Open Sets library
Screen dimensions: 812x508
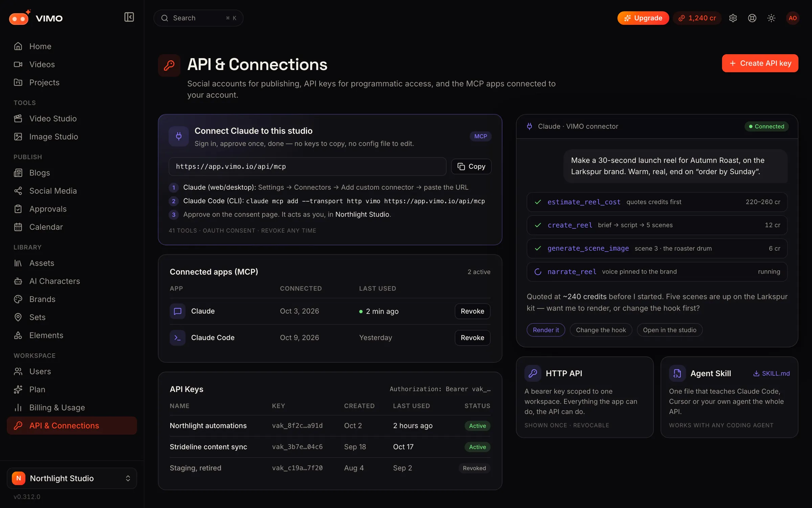pos(72,317)
